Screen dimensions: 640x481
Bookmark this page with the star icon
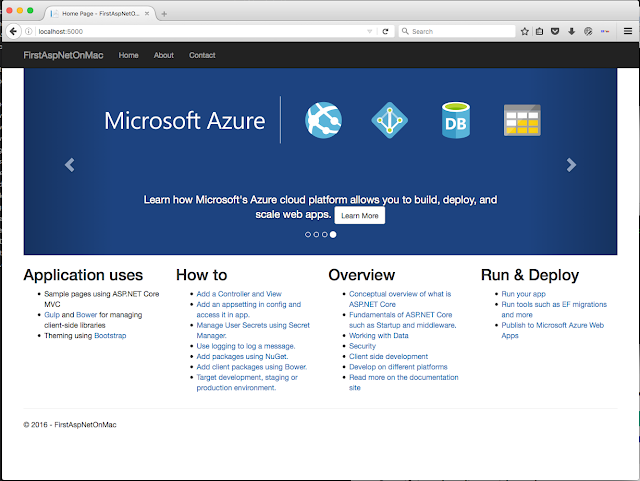coord(524,31)
